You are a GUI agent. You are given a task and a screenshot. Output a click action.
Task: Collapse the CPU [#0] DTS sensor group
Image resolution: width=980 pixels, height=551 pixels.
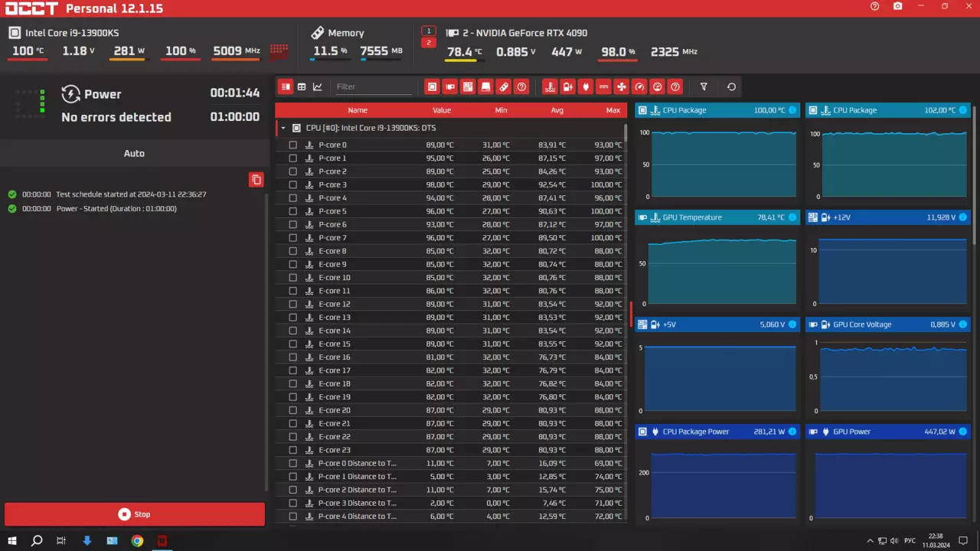click(283, 128)
